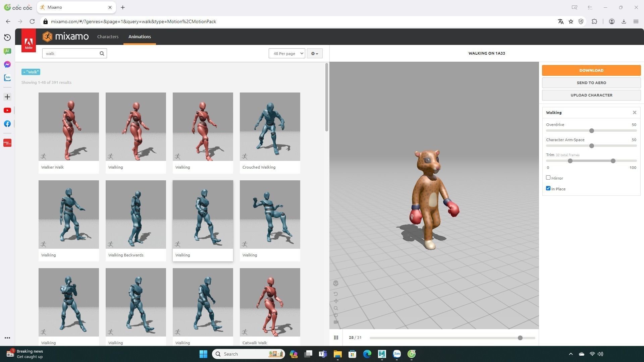Screen dimensions: 644x362
Task: Open the browser history sidebar icon
Action: tap(7, 38)
